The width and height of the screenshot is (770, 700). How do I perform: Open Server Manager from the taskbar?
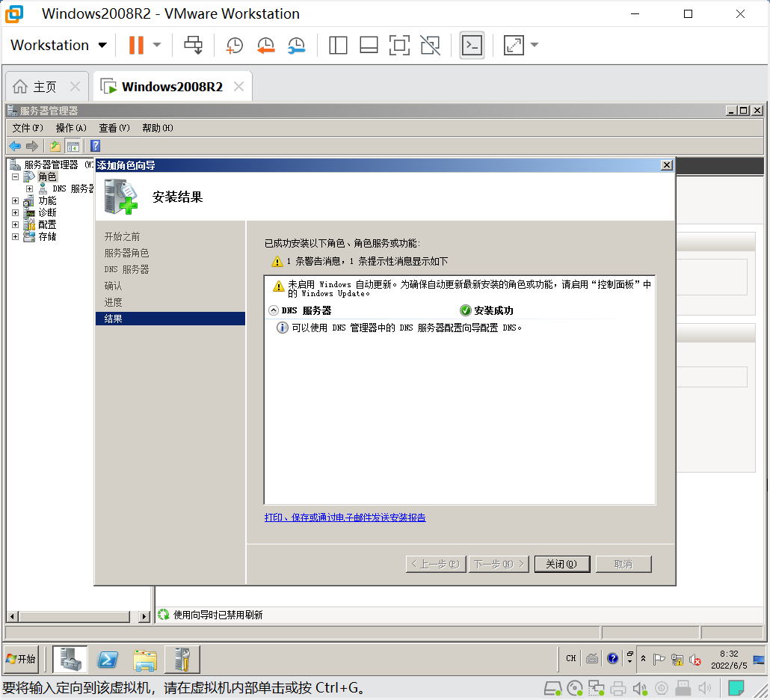pyautogui.click(x=70, y=659)
